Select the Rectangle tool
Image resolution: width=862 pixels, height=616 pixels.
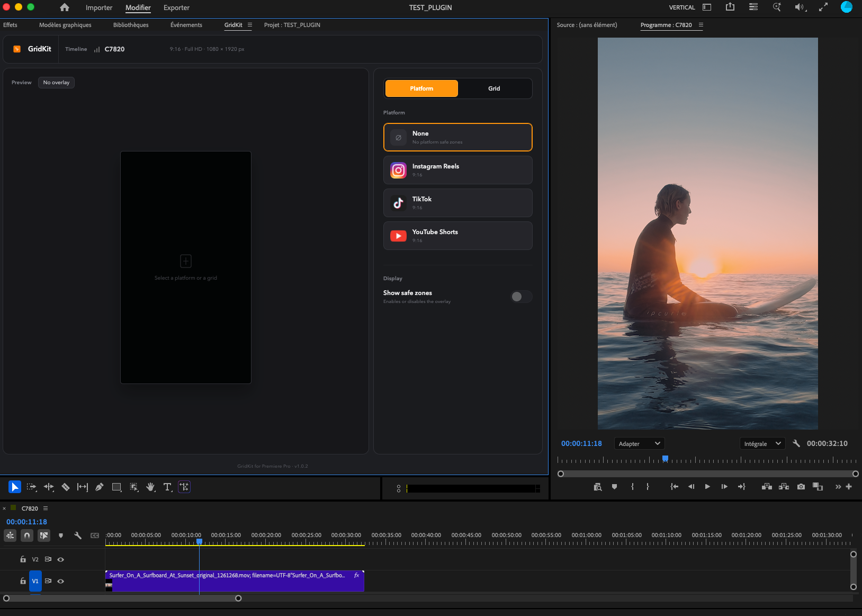(x=116, y=487)
